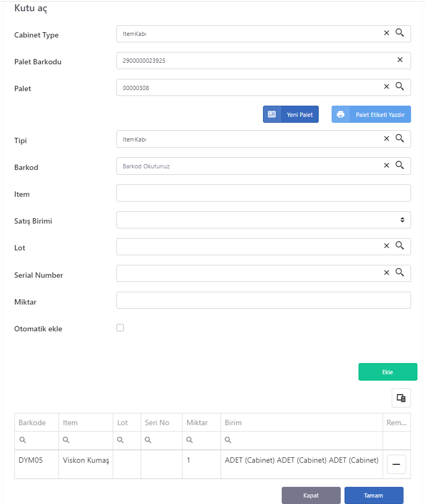This screenshot has height=504, width=425.
Task: Sort by the Miktar column header
Action: coord(201,423)
